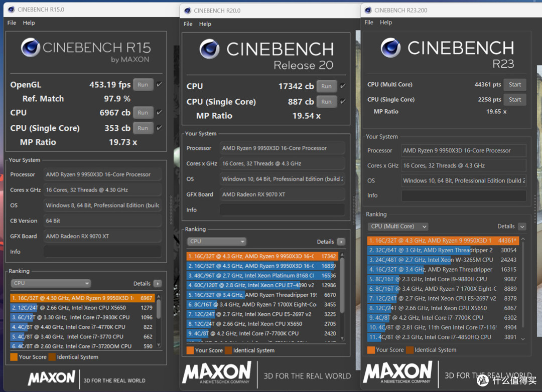
Task: Click CB Version field showing 64 Bit in R15
Action: (x=103, y=221)
